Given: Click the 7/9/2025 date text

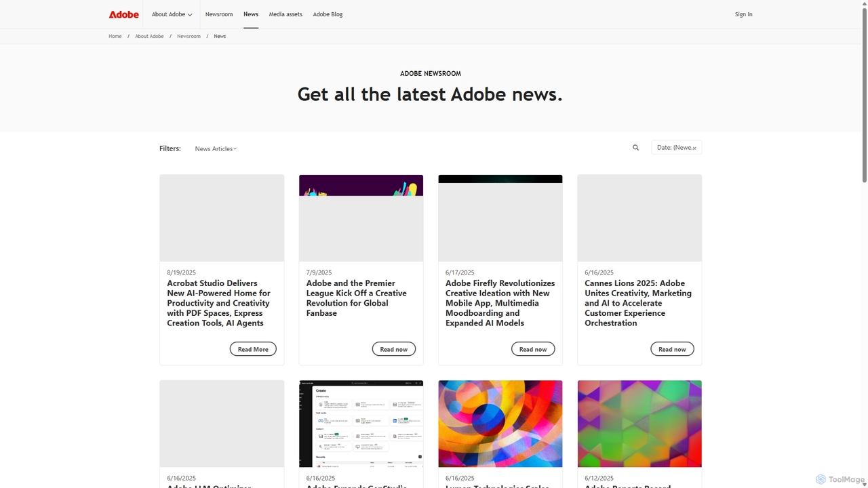Looking at the screenshot, I should tap(319, 272).
